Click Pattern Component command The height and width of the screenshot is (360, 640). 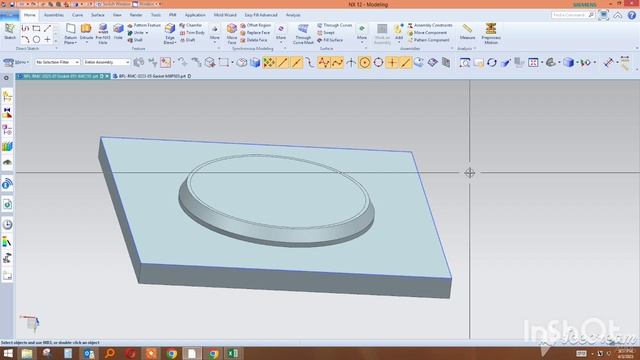(x=428, y=40)
